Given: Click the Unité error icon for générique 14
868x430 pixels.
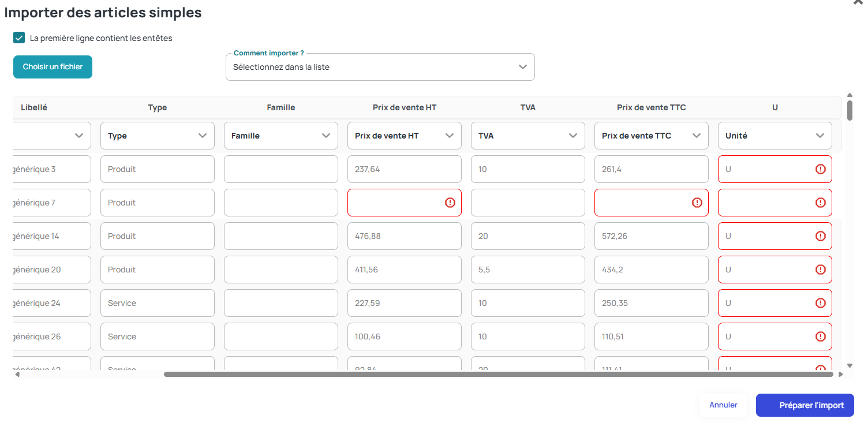Looking at the screenshot, I should pos(820,236).
